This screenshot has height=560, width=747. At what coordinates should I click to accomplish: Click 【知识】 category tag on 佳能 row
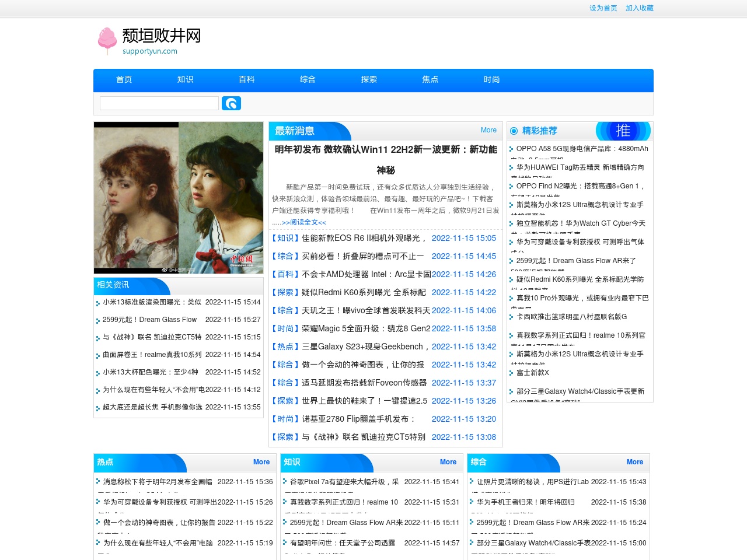[x=285, y=238]
